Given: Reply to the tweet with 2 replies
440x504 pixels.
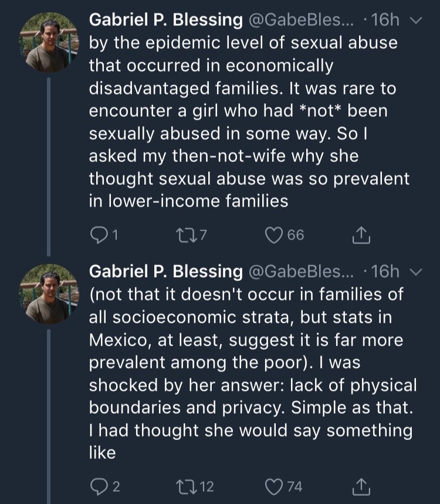Looking at the screenshot, I should [x=97, y=486].
